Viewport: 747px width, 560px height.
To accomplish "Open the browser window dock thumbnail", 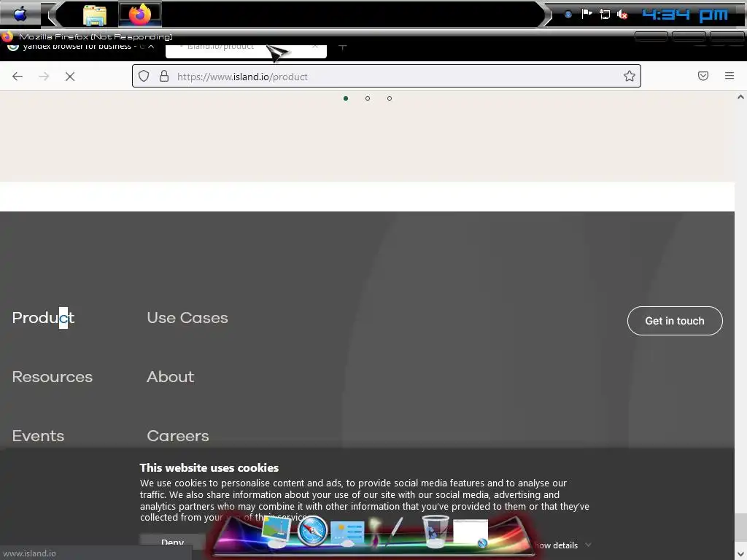I will (471, 533).
